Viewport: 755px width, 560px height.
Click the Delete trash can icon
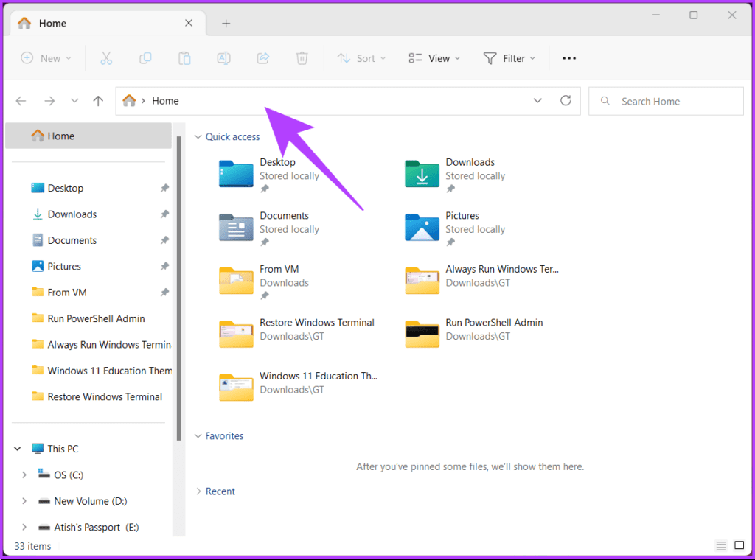pyautogui.click(x=302, y=58)
